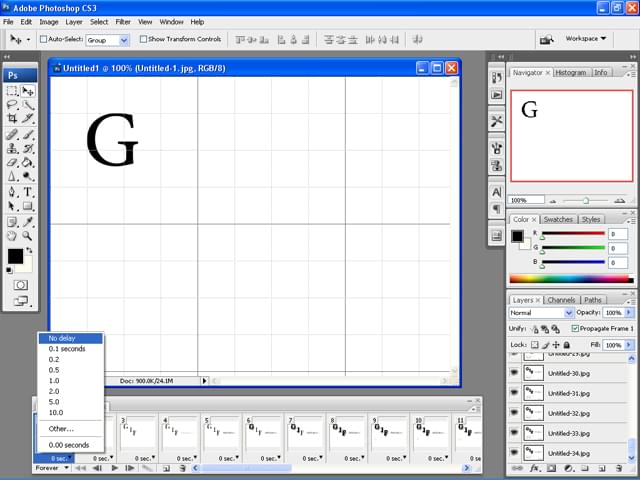Hide the Untitled-31.jpg layer

coord(514,393)
